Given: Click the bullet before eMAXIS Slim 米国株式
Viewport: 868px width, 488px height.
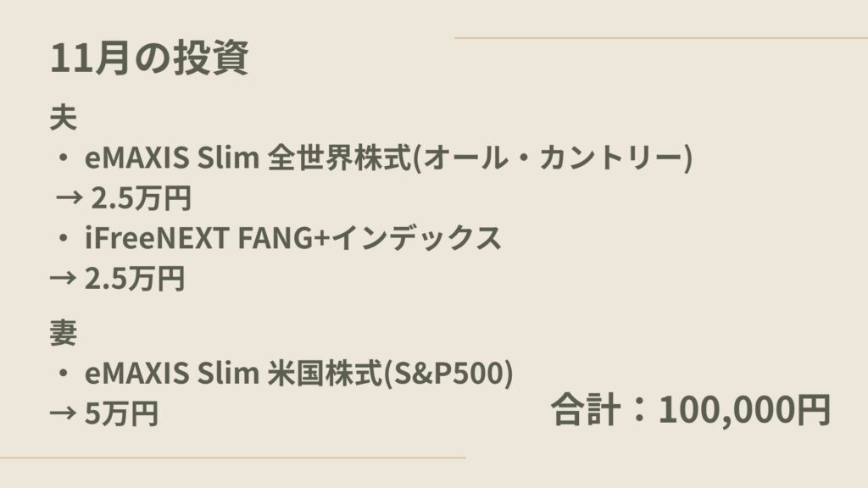Looking at the screenshot, I should [x=64, y=373].
